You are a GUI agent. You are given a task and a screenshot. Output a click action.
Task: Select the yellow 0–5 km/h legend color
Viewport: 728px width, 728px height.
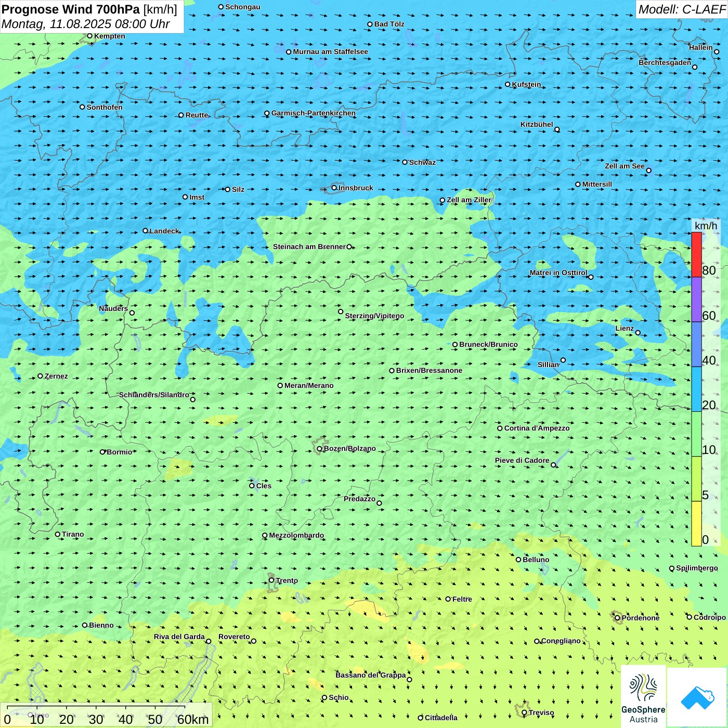pyautogui.click(x=696, y=524)
